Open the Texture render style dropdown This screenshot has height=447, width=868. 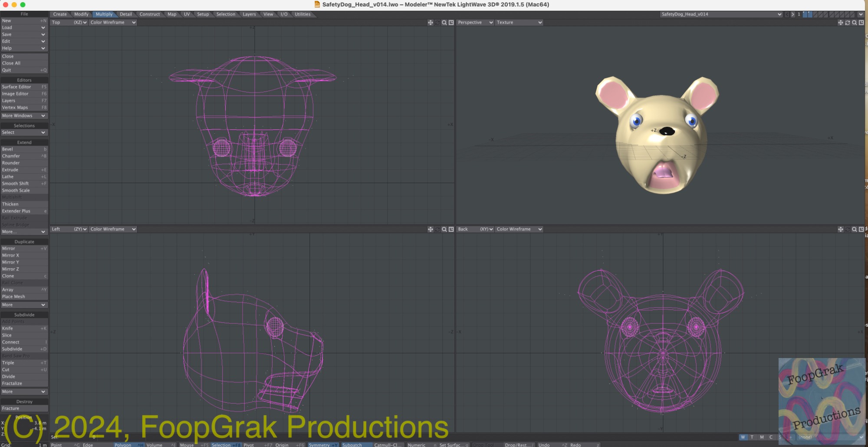[519, 23]
